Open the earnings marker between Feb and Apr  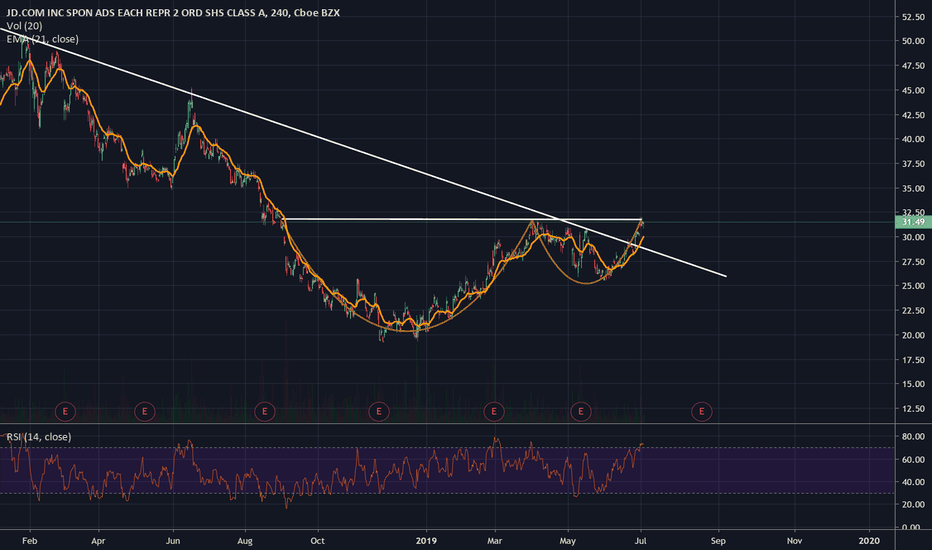pos(65,411)
